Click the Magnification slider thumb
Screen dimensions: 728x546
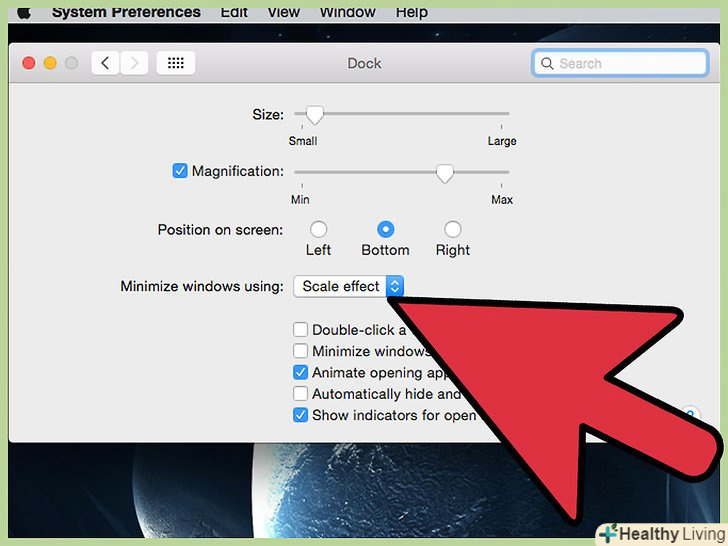pos(445,174)
